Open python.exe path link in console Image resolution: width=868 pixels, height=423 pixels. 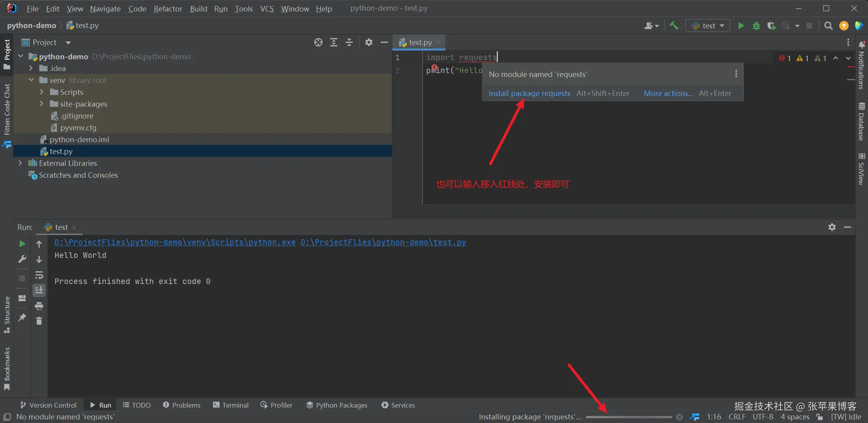pos(175,242)
